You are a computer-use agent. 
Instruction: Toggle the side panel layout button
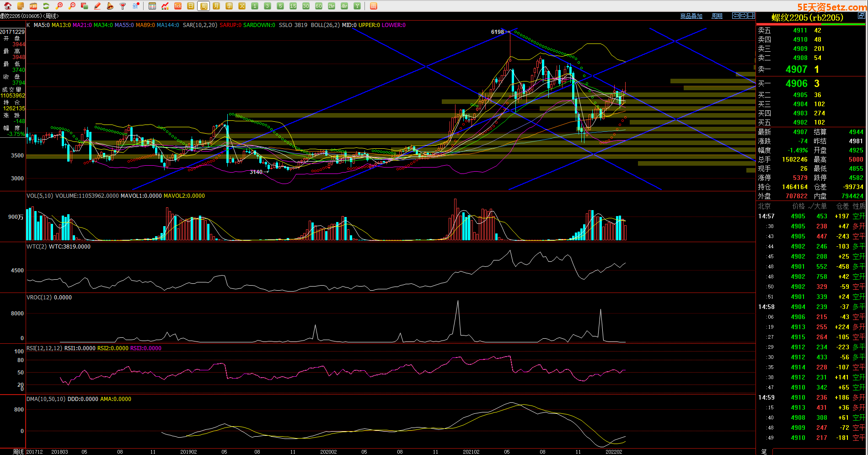click(x=751, y=16)
